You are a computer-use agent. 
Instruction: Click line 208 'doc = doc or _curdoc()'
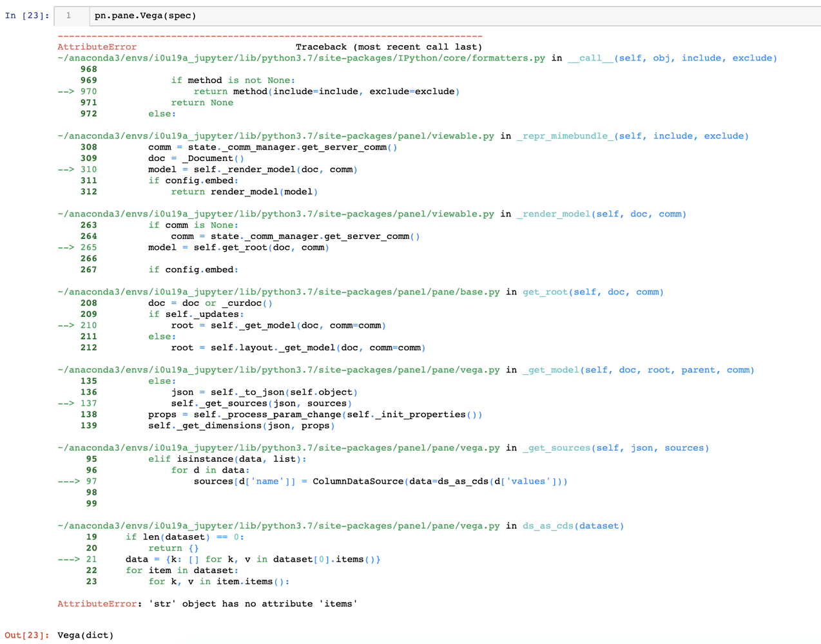click(x=210, y=303)
